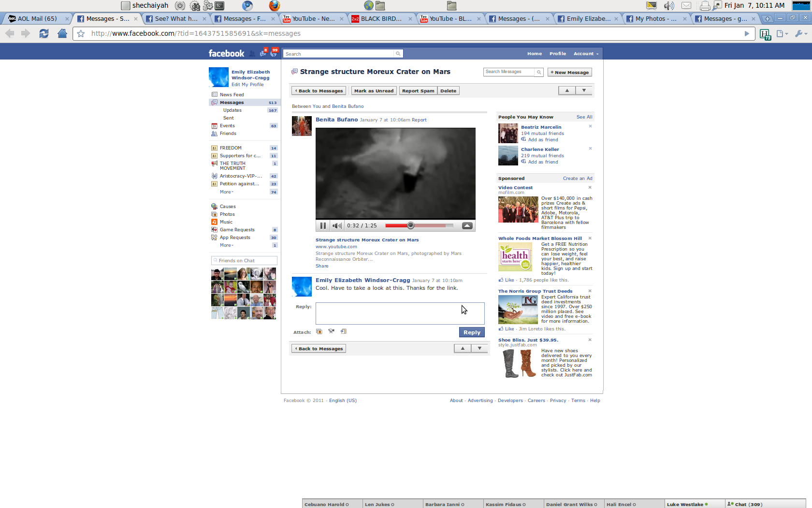Click New Message button
The image size is (812, 508).
pos(569,72)
